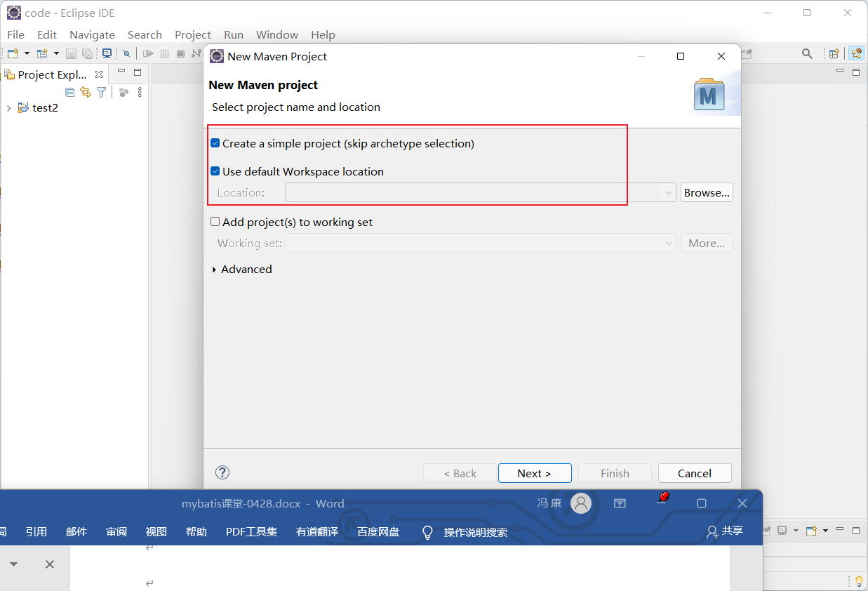
Task: Open the Project Explorer View Menu (three dots)
Action: [140, 92]
